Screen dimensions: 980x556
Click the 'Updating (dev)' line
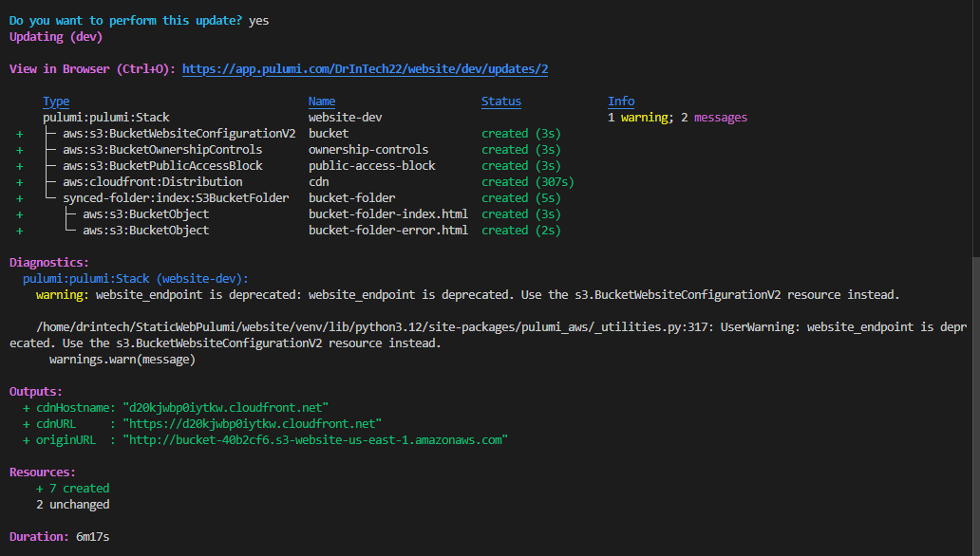click(56, 37)
